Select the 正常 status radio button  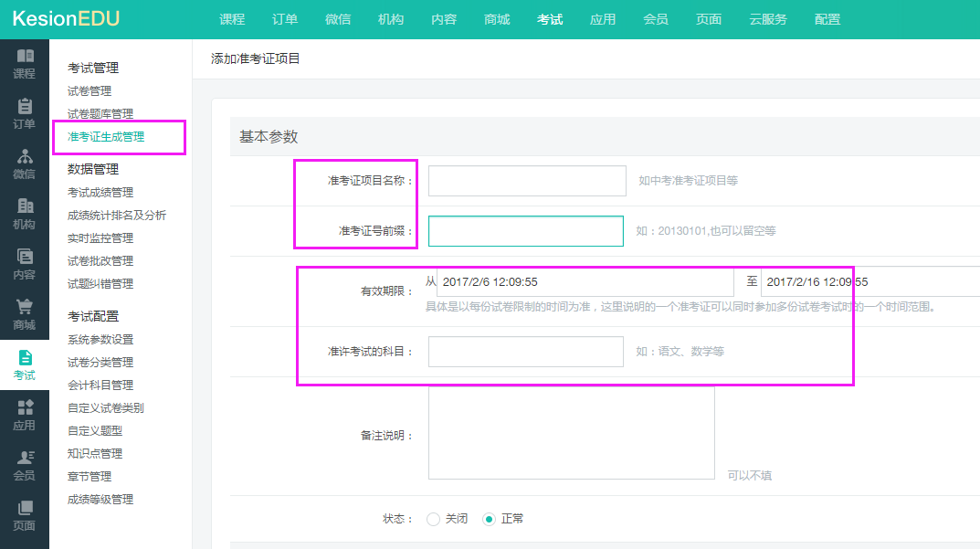489,519
